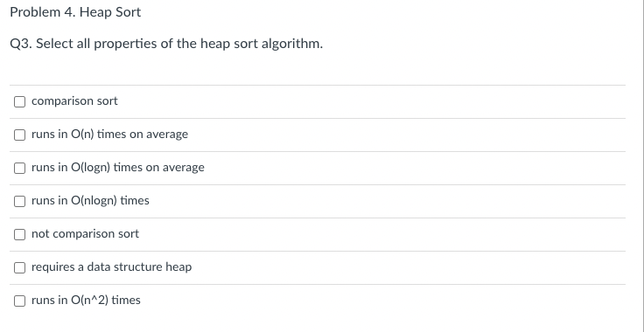Enable the 'runs in O(logn) times on average' checkbox
This screenshot has height=332, width=644.
(20, 168)
